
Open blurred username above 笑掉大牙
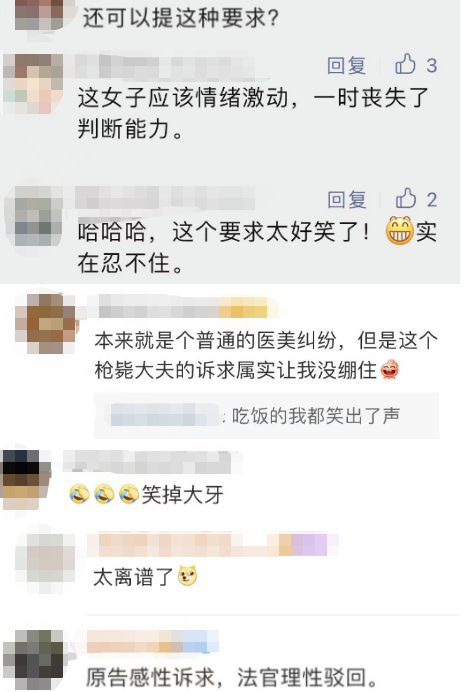147,462
